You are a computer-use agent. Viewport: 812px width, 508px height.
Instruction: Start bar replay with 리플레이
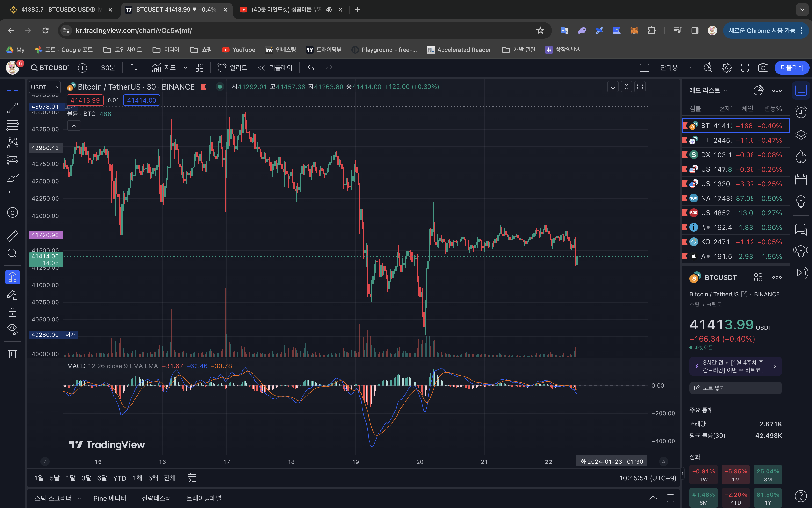275,68
